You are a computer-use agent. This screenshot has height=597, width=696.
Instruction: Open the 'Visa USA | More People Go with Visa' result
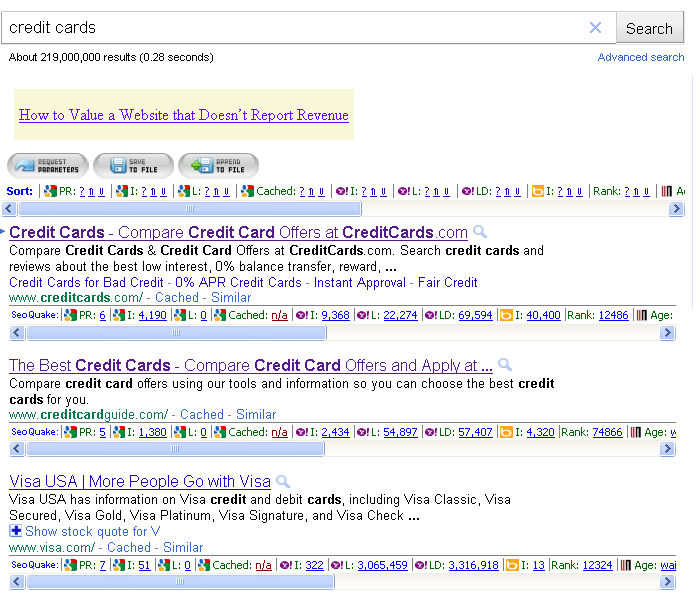click(140, 481)
